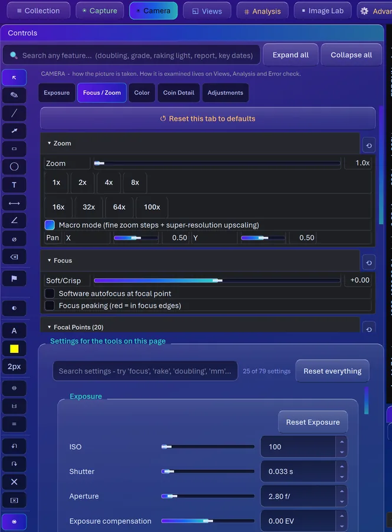Viewport: 392px width, 532px height.
Task: Switch to the Analysis tab
Action: point(262,11)
